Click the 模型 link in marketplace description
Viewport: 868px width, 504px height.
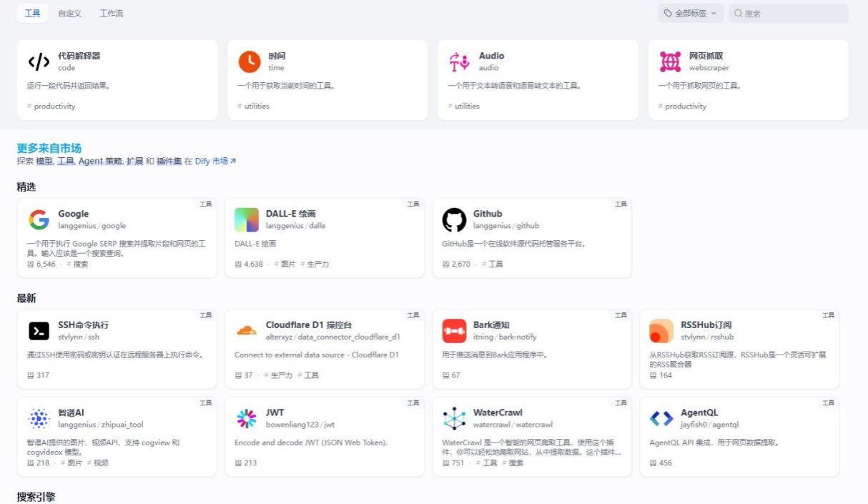pyautogui.click(x=44, y=162)
